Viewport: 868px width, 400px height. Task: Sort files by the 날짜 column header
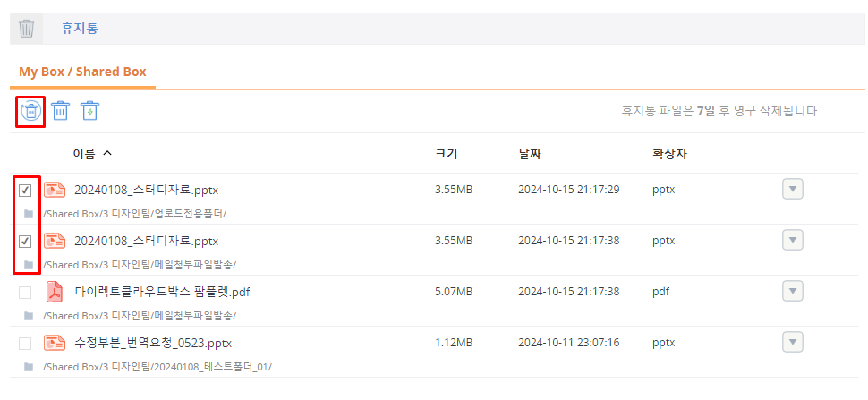tap(530, 153)
